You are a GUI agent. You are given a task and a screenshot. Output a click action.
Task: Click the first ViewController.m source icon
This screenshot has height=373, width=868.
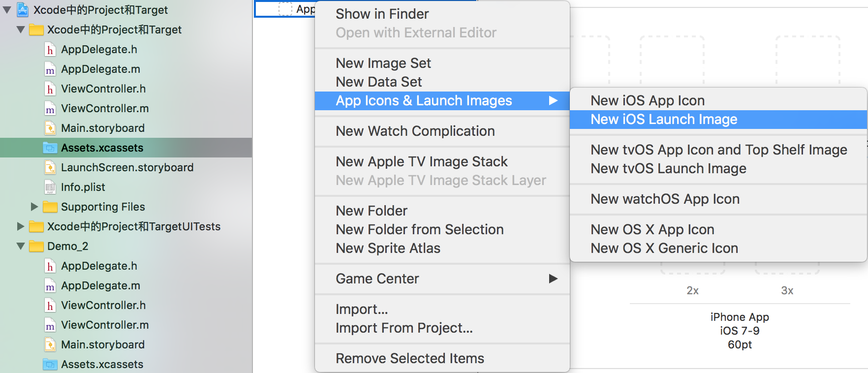coord(50,108)
